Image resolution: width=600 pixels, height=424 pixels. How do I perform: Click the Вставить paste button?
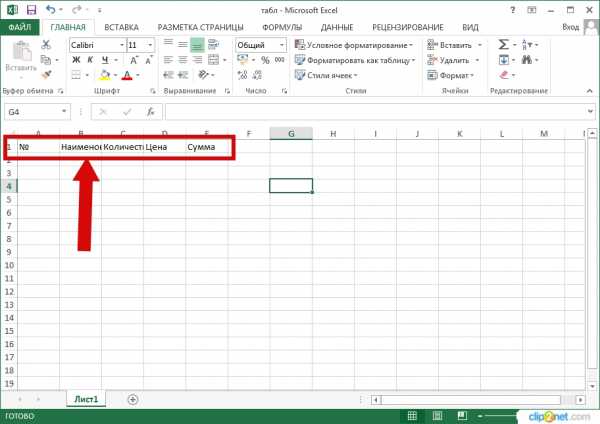21,58
